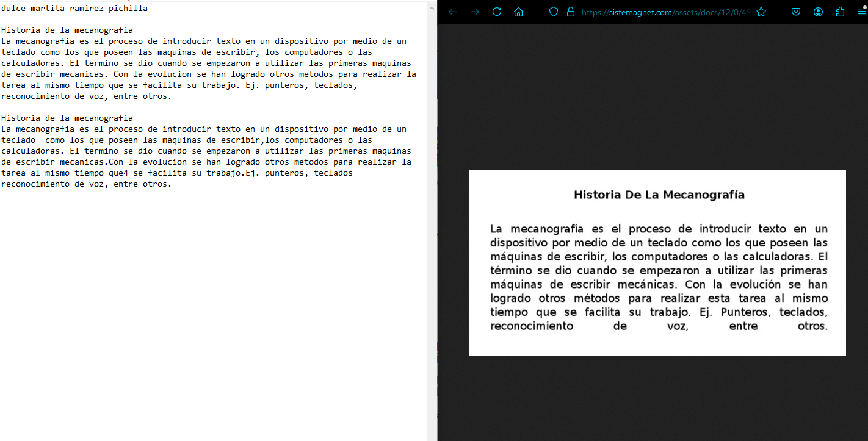Click 'Historia De La Mecanografía' title in browser
Image resolution: width=868 pixels, height=441 pixels.
[659, 195]
